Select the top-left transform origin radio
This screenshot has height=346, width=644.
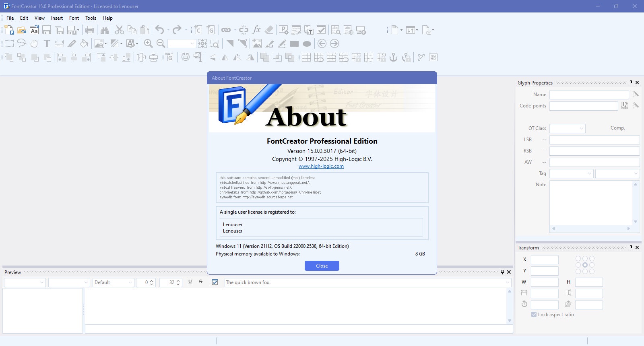[x=578, y=259]
